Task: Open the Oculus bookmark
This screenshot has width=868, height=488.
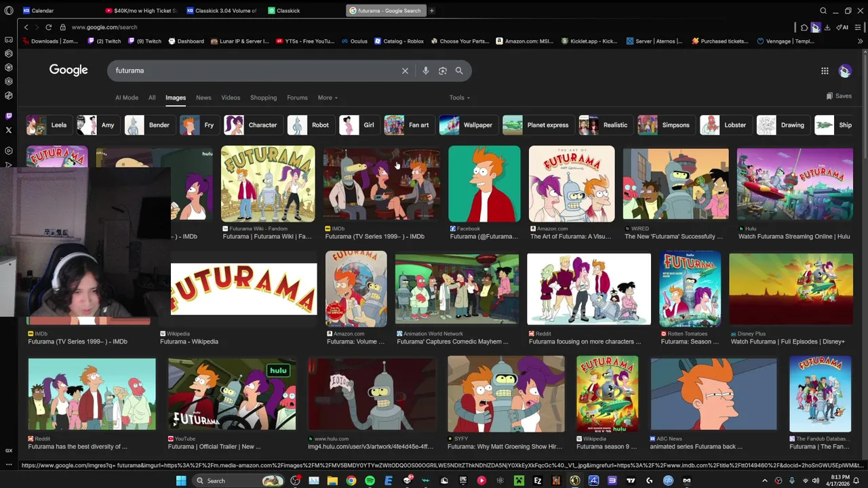Action: pos(355,41)
